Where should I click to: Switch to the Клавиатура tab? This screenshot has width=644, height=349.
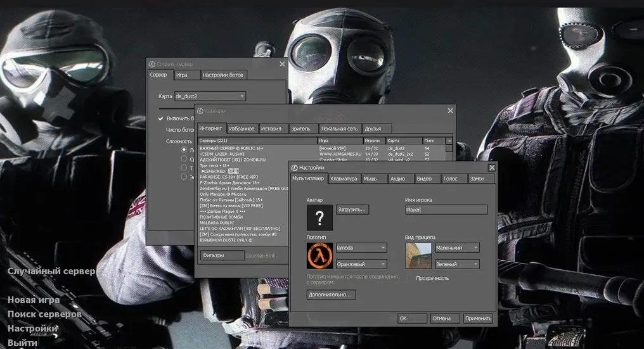pyautogui.click(x=344, y=179)
